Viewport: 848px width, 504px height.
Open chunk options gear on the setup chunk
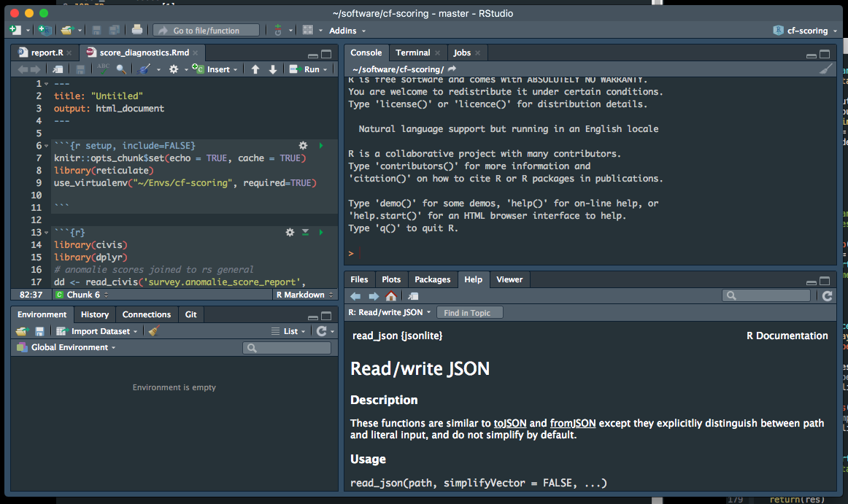pyautogui.click(x=303, y=145)
